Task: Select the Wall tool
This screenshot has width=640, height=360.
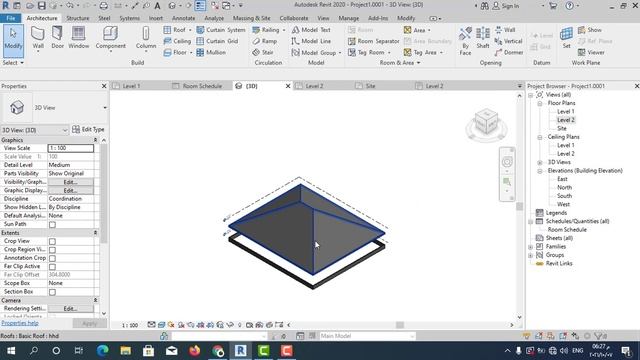Action: coord(38,38)
